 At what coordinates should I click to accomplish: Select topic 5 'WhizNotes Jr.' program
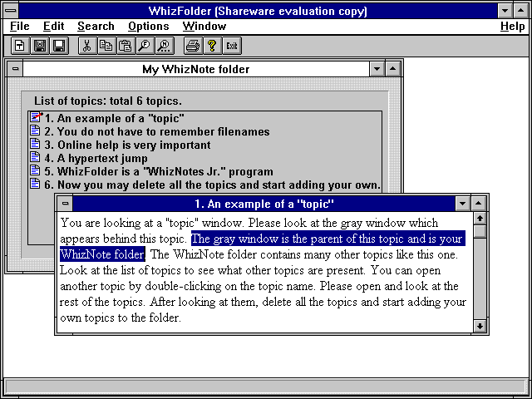[158, 171]
